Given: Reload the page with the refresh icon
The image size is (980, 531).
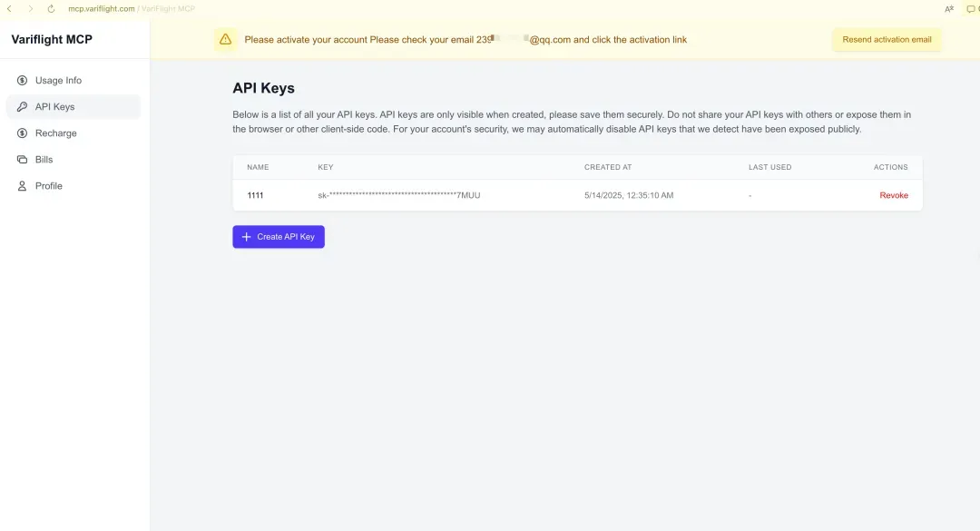Looking at the screenshot, I should (51, 9).
